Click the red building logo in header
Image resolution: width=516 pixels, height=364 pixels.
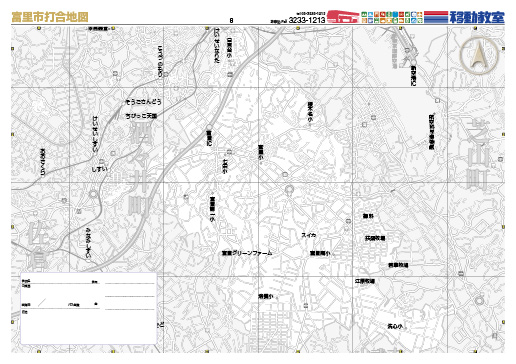click(x=343, y=16)
